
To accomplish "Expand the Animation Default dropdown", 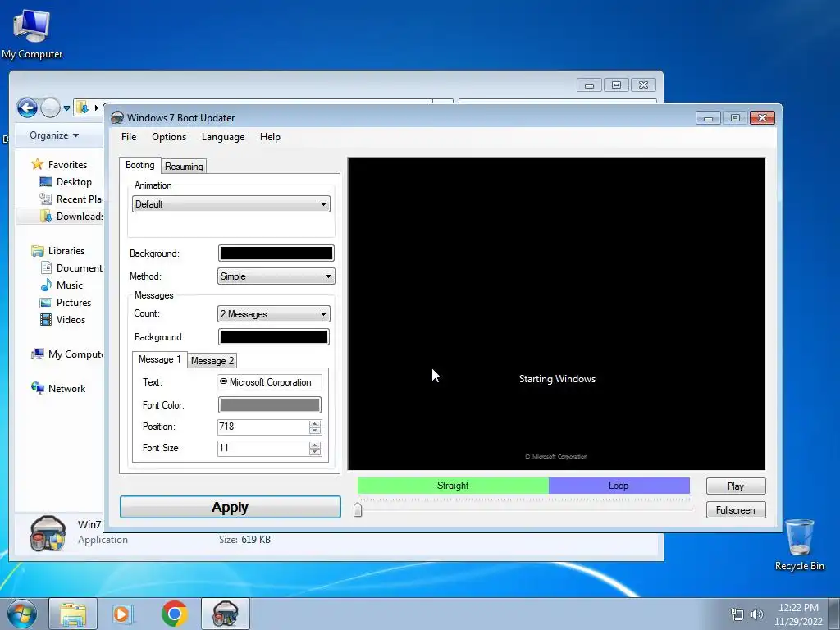I will point(231,204).
